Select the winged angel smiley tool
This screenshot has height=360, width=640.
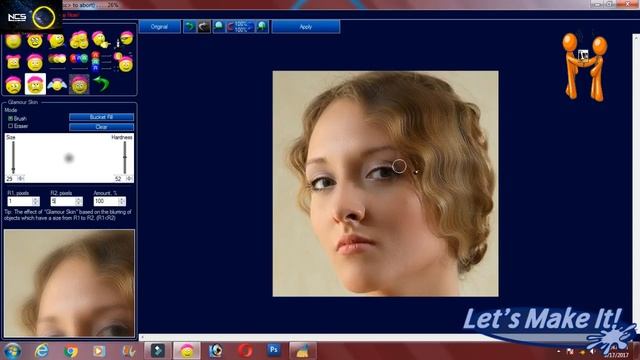click(x=57, y=84)
